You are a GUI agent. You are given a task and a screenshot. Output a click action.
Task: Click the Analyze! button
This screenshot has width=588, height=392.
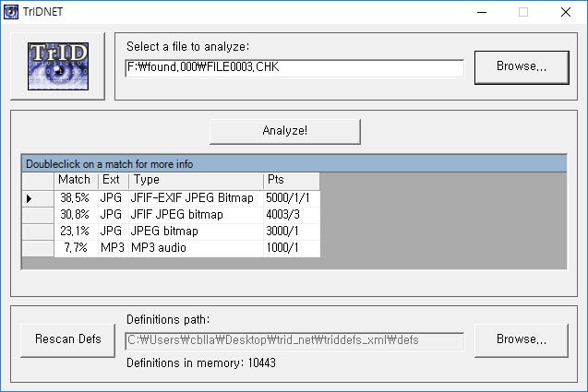284,131
